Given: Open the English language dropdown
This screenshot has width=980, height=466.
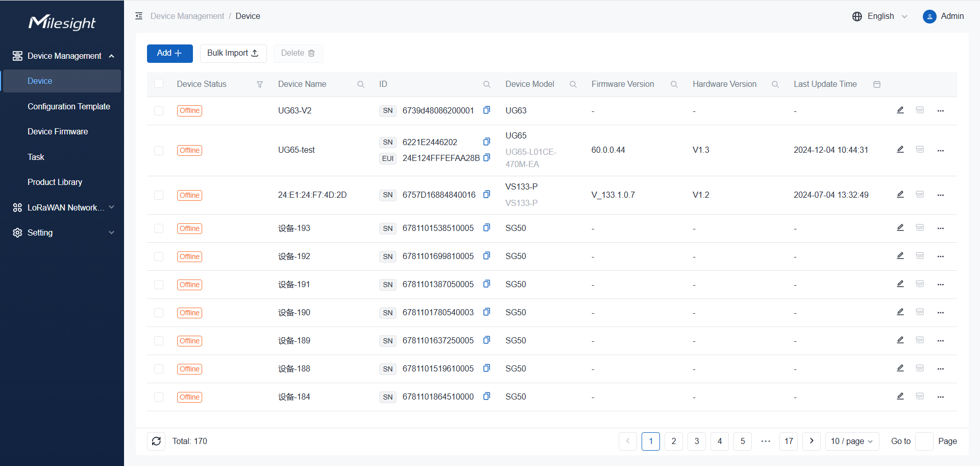Looking at the screenshot, I should [888, 16].
